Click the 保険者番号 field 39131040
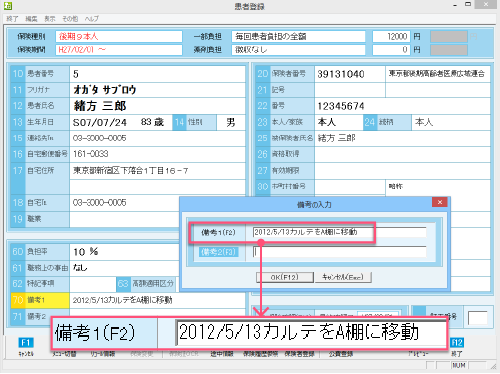 click(350, 74)
